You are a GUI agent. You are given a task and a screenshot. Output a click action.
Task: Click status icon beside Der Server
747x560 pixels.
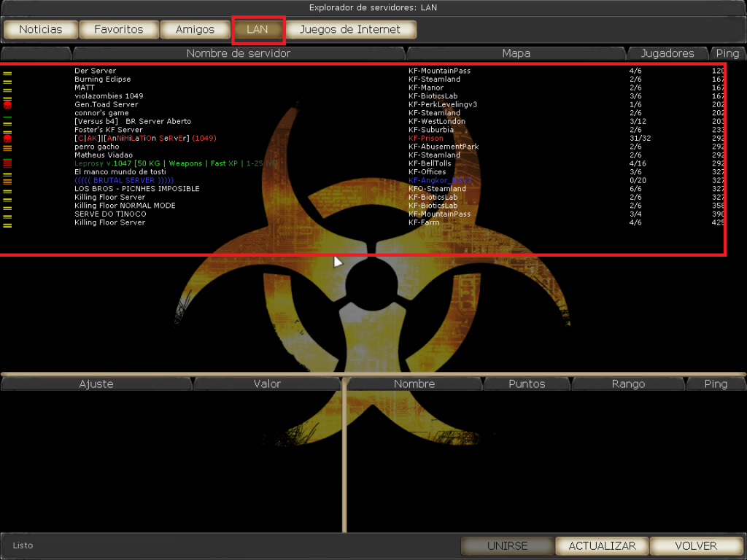coord(7,74)
